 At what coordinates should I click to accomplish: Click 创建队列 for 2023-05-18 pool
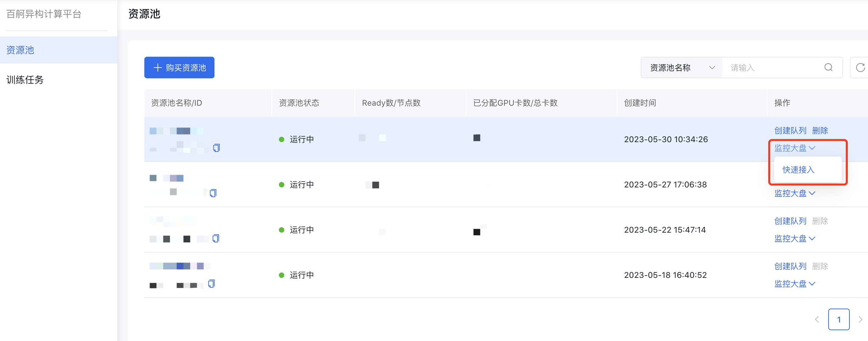coord(790,266)
